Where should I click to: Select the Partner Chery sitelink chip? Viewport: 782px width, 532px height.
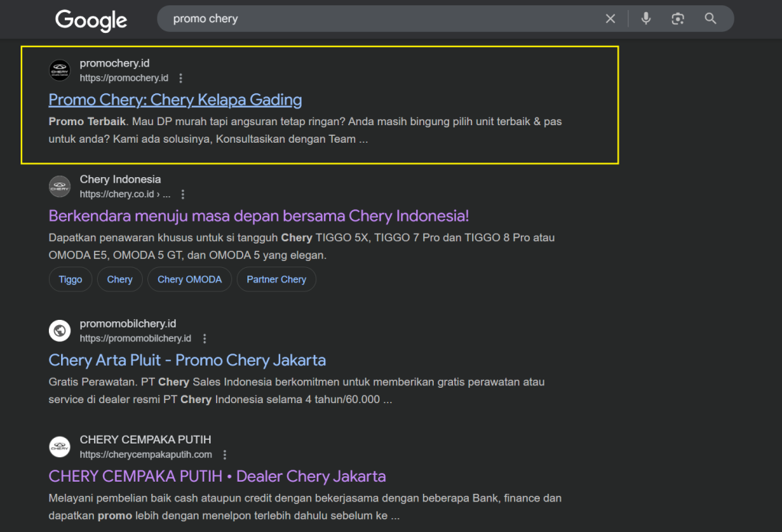tap(276, 279)
